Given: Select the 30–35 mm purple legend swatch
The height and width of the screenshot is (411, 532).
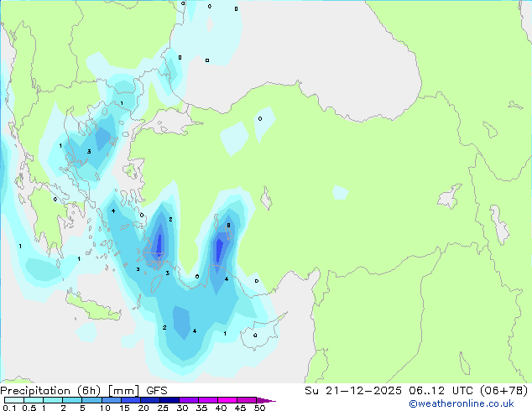Looking at the screenshot, I should (x=189, y=400).
